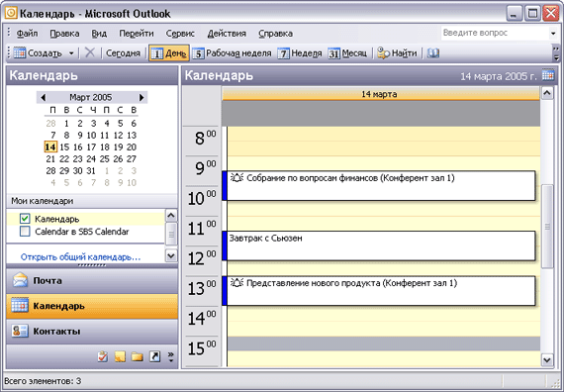Uncheck the Календарь checkbox
The height and width of the screenshot is (392, 564).
point(25,219)
